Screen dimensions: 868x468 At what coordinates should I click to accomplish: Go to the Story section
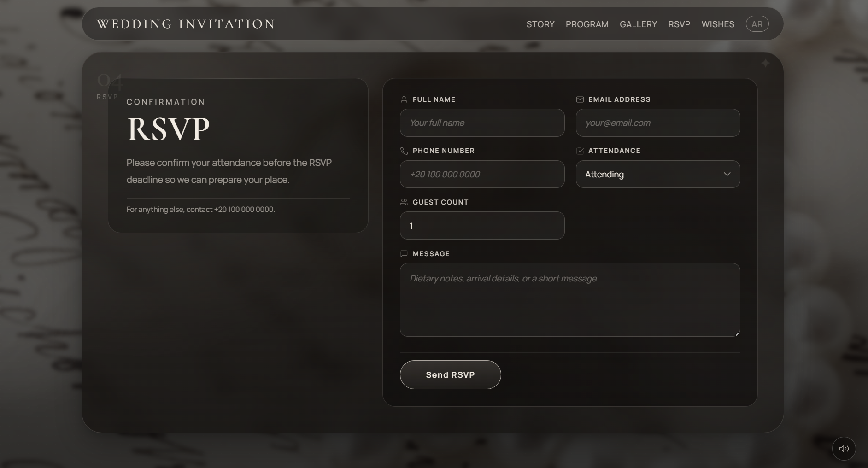(x=540, y=24)
